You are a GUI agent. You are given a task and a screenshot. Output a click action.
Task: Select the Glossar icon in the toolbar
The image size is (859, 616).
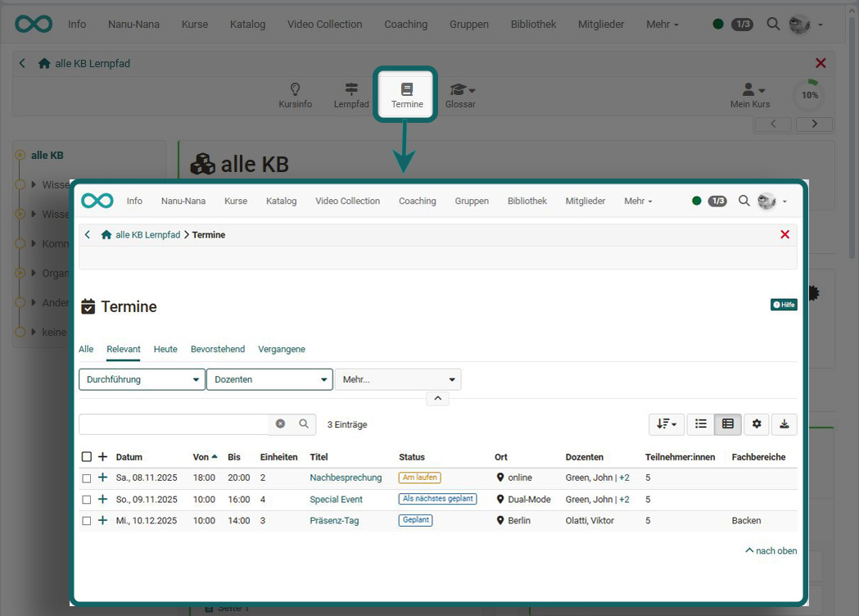[460, 93]
